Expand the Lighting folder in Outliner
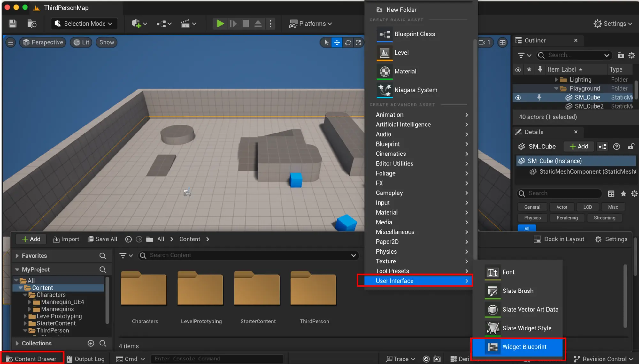639x364 pixels. coord(556,80)
